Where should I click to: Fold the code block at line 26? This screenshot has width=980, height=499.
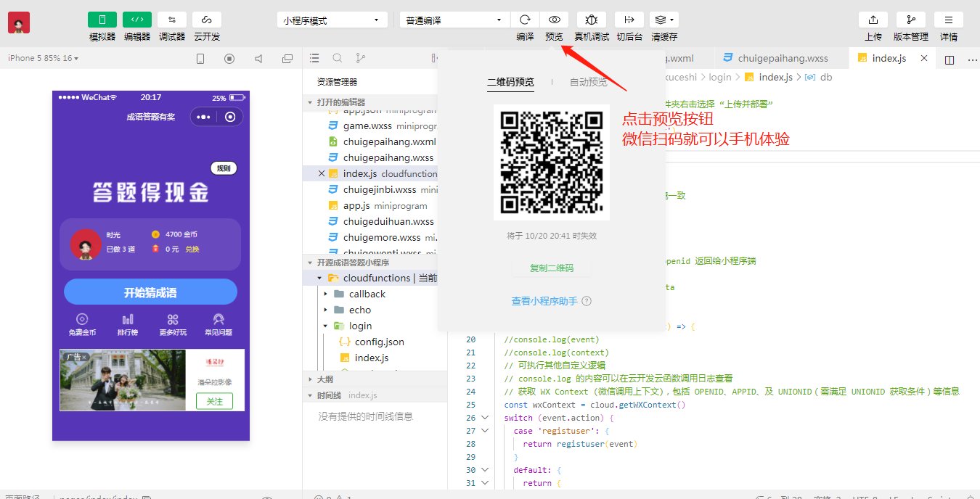[x=486, y=418]
